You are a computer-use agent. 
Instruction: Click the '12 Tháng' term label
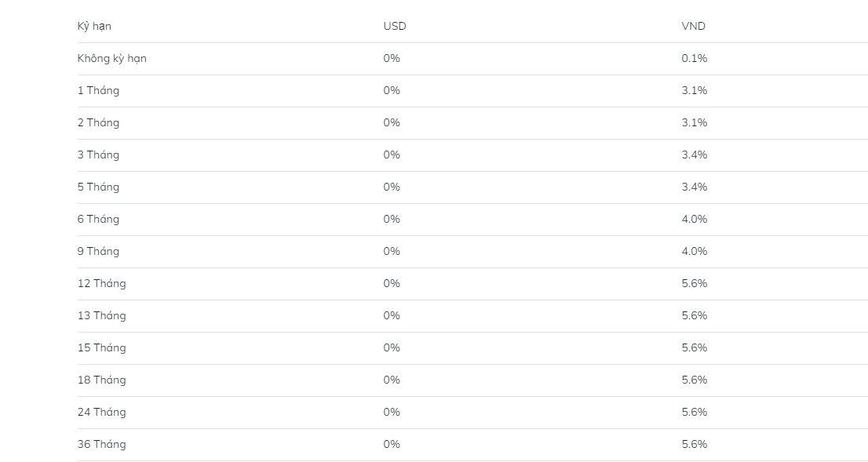(101, 284)
